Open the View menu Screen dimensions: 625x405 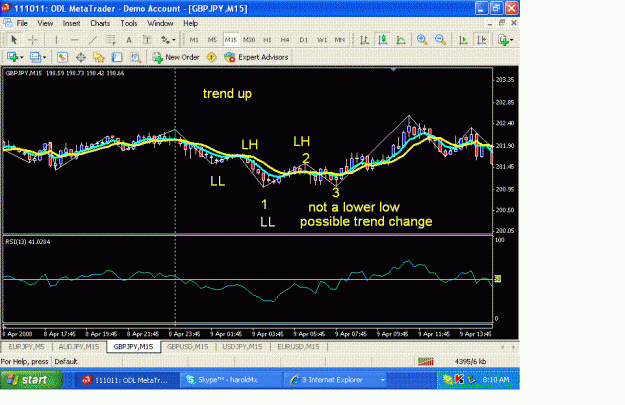click(x=45, y=23)
